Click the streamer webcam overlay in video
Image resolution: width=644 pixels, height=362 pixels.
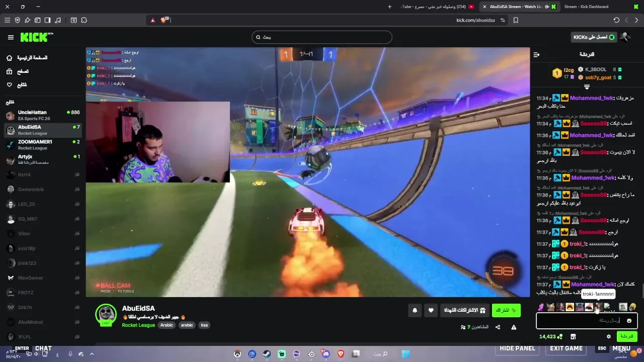pyautogui.click(x=157, y=142)
